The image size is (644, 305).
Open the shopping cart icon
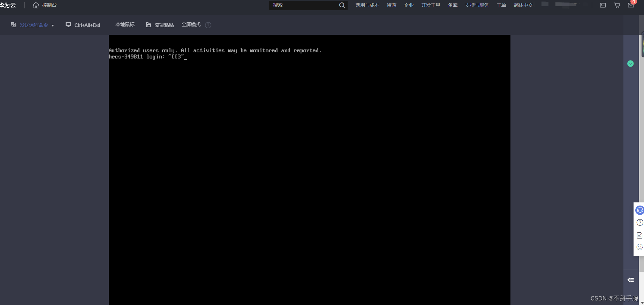(x=617, y=5)
